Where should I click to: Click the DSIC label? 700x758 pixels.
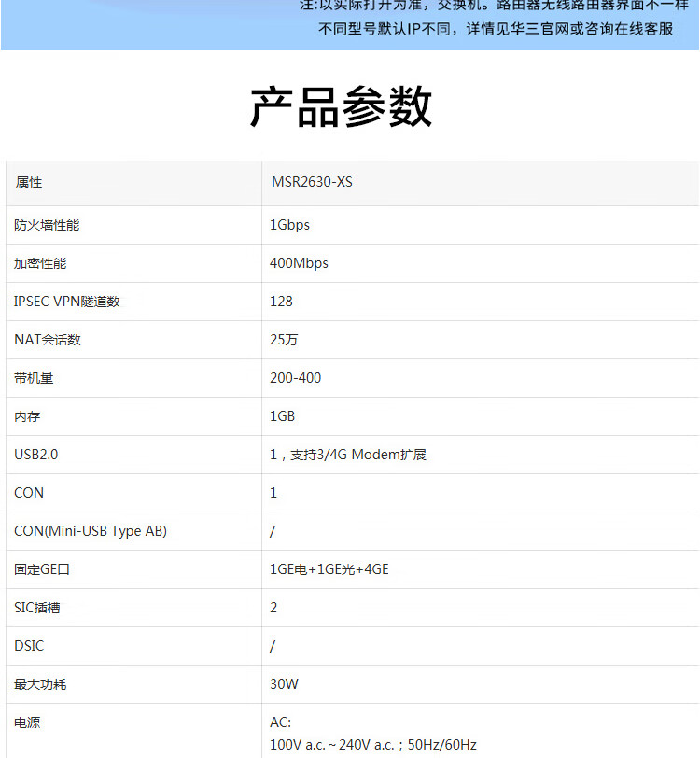(x=29, y=646)
